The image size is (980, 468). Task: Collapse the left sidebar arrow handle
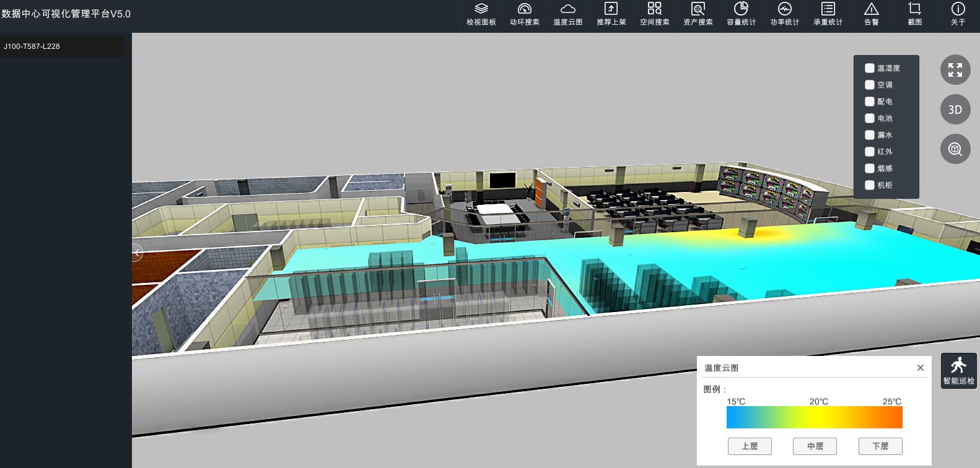click(x=137, y=253)
